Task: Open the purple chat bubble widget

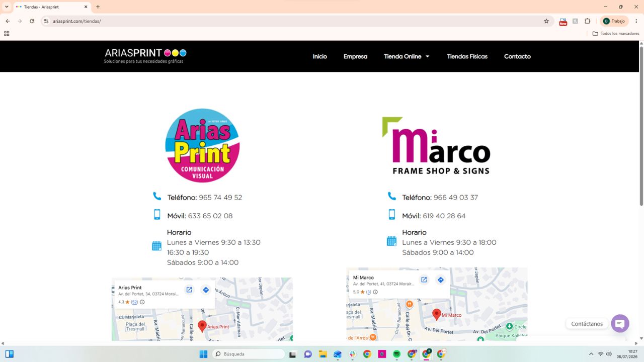Action: click(x=620, y=323)
